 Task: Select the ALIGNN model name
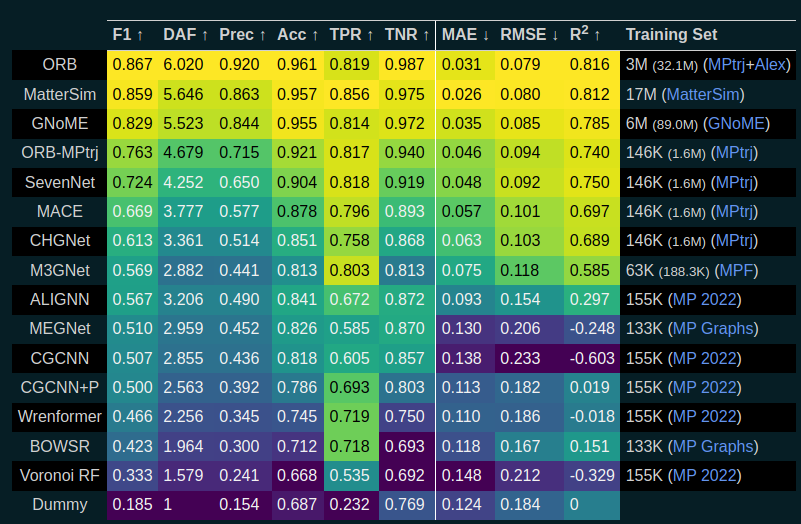60,299
